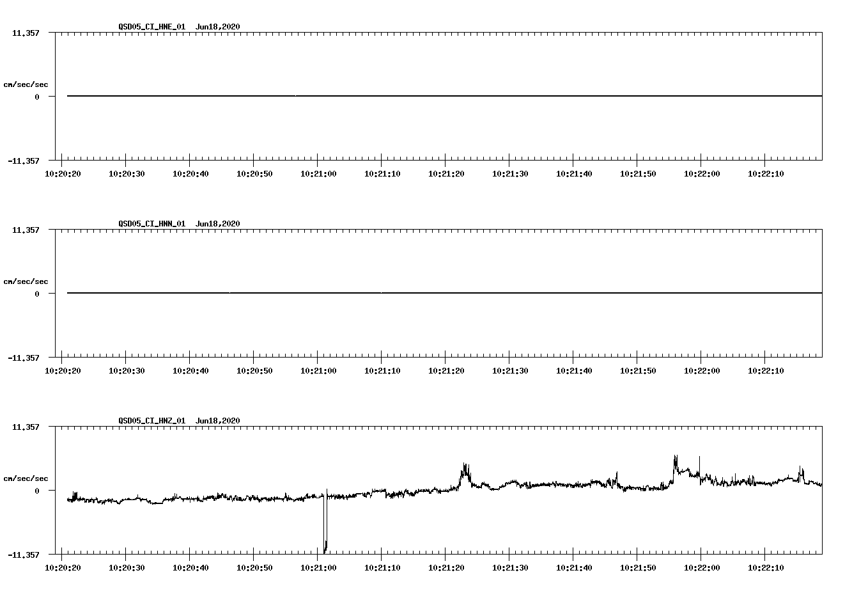This screenshot has height=591, width=868.
Task: Click the 10:22:00 time label under HNE plot
Action: click(x=702, y=174)
